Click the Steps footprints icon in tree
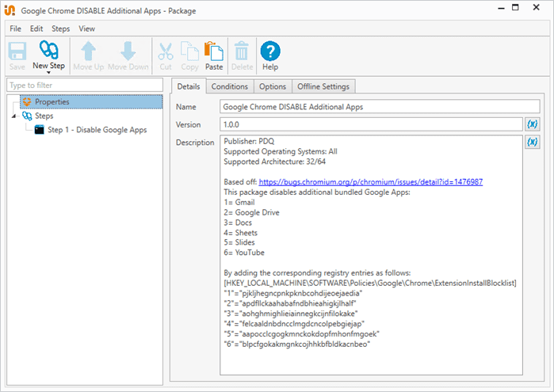554x392 pixels. pos(27,116)
